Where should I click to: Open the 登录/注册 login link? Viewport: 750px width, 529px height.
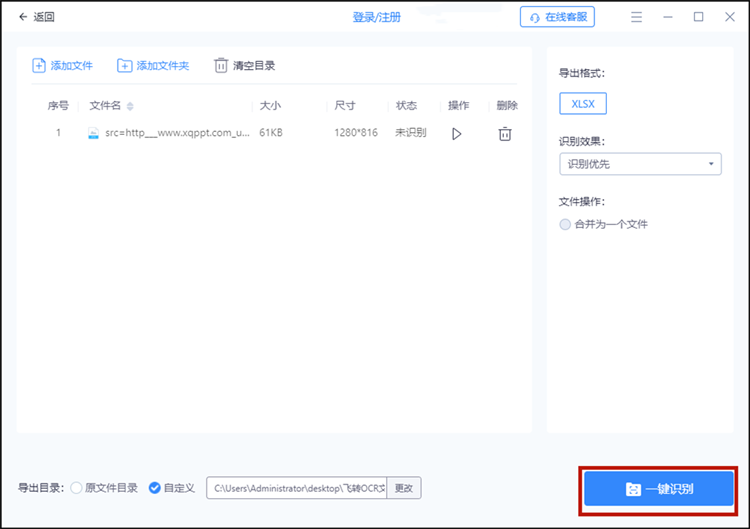click(x=376, y=17)
